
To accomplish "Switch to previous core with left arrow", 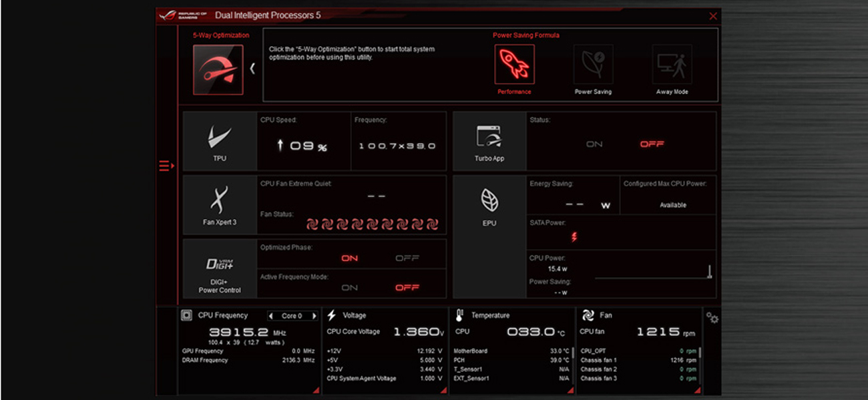I will pos(270,316).
